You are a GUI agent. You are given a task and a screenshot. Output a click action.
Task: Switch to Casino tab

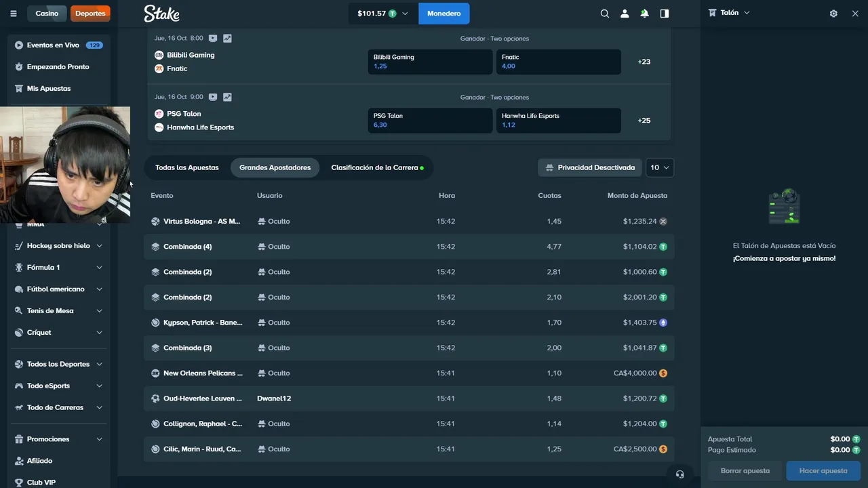(47, 14)
